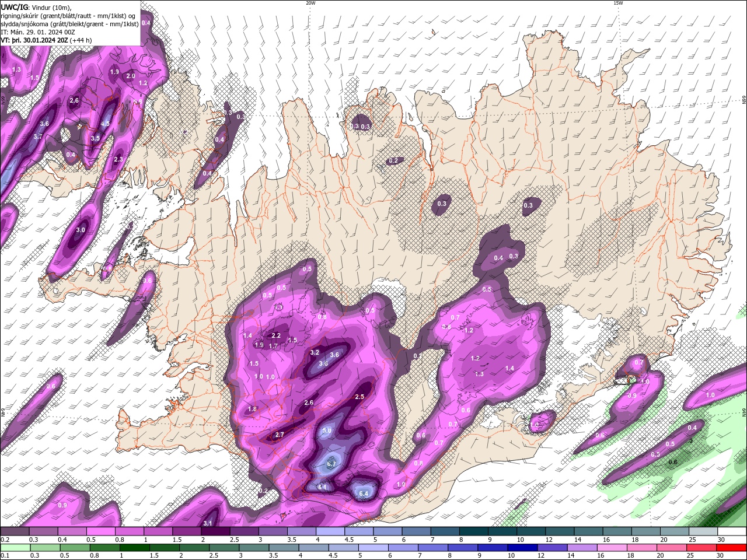Click the 6.7 precipitation value on the map

(331, 464)
